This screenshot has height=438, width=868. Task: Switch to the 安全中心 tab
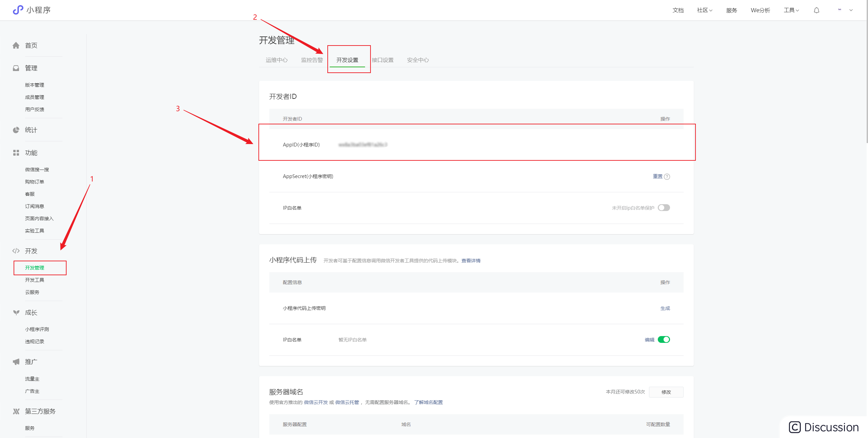[418, 60]
